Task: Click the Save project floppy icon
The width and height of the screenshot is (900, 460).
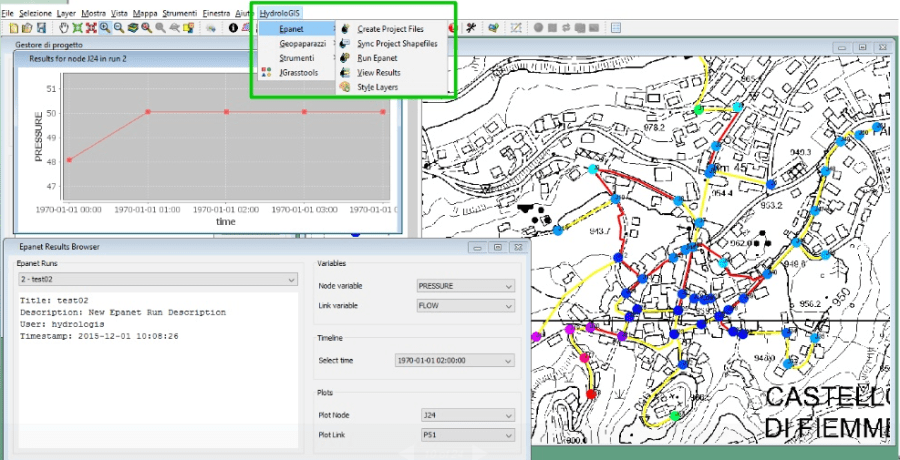Action: point(41,28)
